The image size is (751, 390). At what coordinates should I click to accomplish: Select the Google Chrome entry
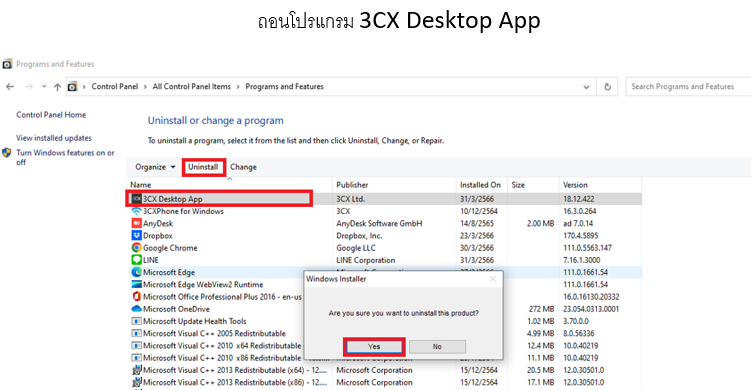click(170, 248)
